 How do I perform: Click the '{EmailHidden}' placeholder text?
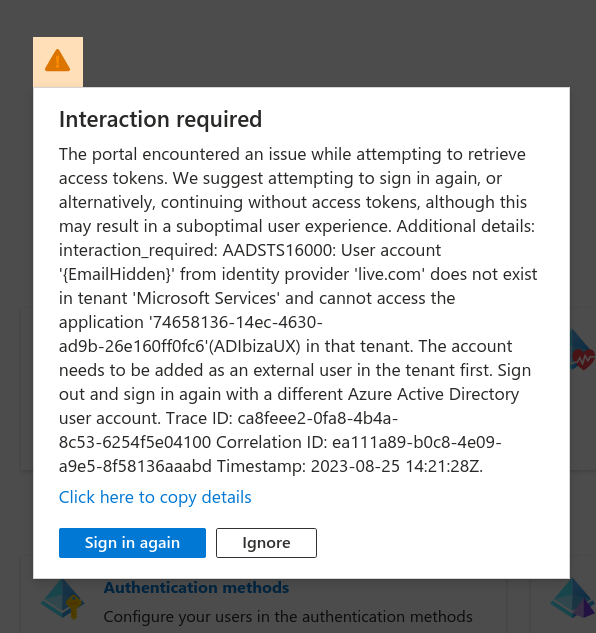(x=117, y=274)
